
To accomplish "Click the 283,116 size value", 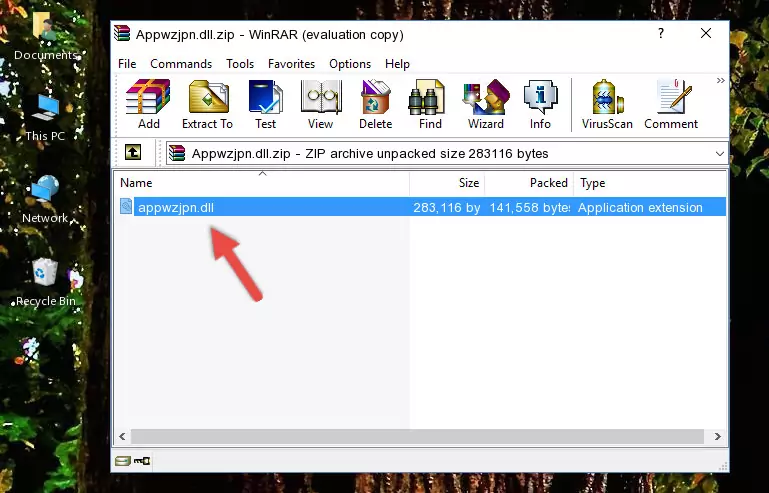I will pos(446,208).
